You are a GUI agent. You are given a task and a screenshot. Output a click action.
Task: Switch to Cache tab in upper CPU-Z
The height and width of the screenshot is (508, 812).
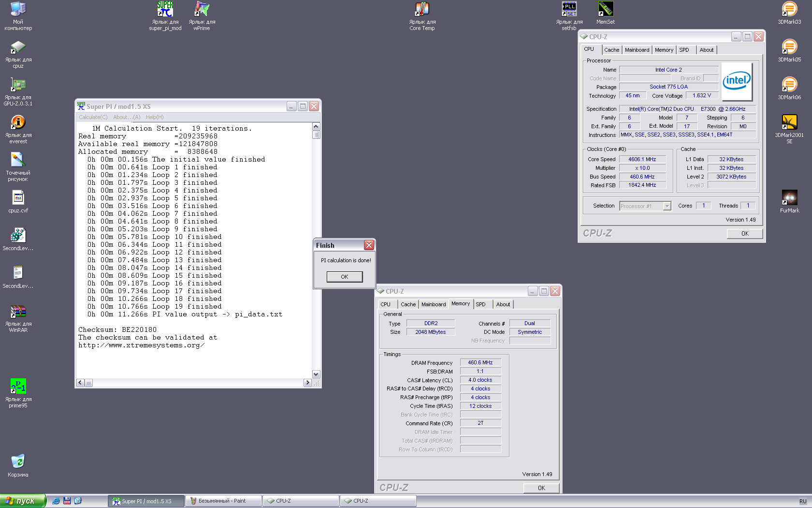point(611,50)
